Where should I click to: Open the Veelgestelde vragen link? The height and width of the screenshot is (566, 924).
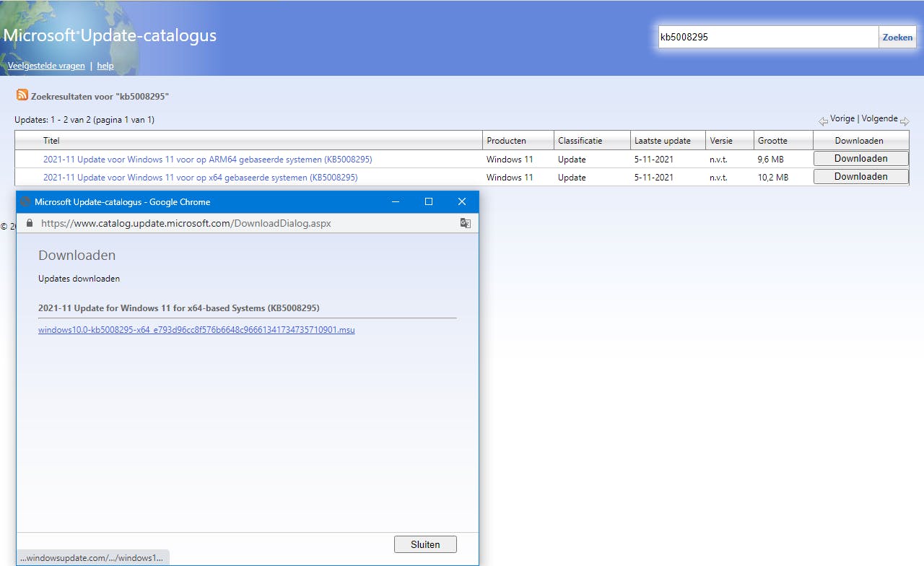[46, 66]
